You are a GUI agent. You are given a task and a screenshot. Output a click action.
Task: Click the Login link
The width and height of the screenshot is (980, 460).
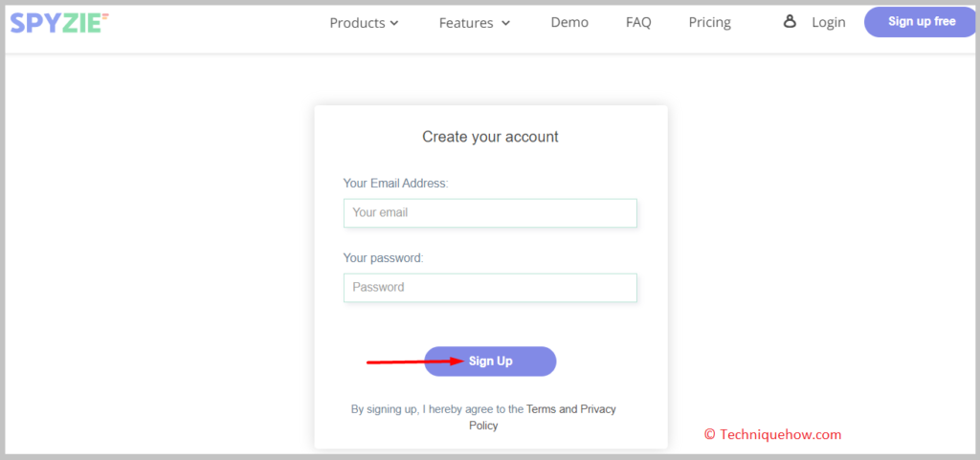click(828, 22)
